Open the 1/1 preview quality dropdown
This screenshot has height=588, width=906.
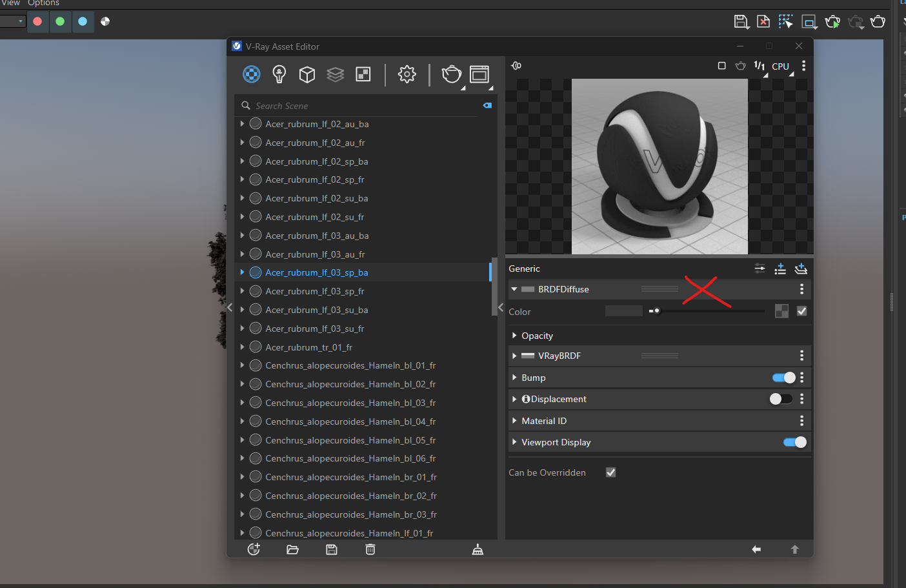(x=760, y=67)
